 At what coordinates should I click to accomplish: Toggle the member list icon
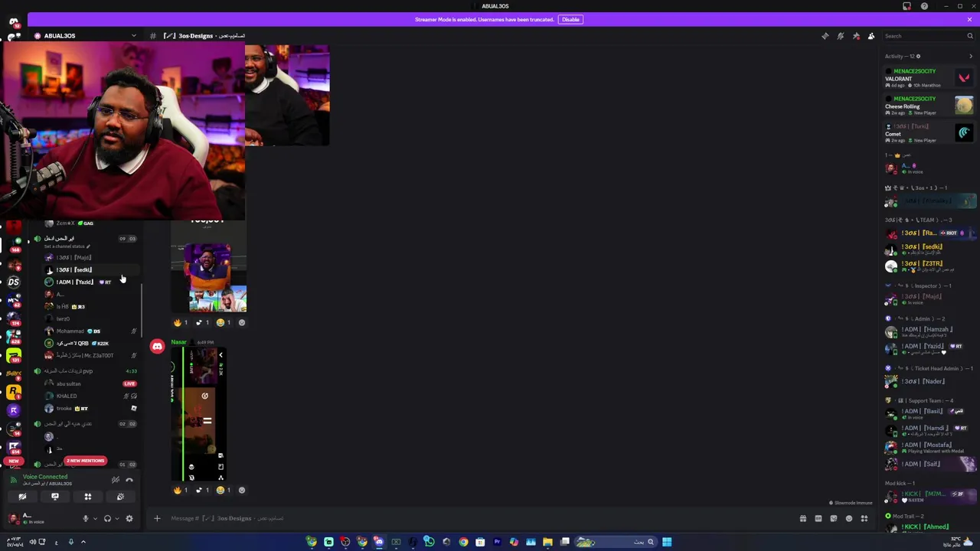(871, 36)
